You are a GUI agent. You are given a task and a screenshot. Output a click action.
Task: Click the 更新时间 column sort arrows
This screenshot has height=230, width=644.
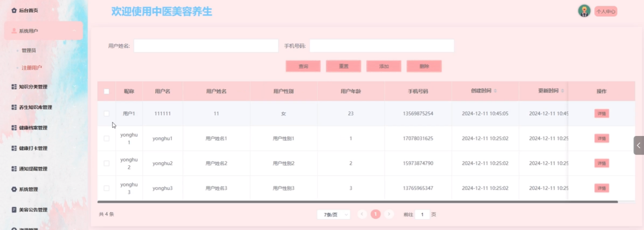coord(563,91)
